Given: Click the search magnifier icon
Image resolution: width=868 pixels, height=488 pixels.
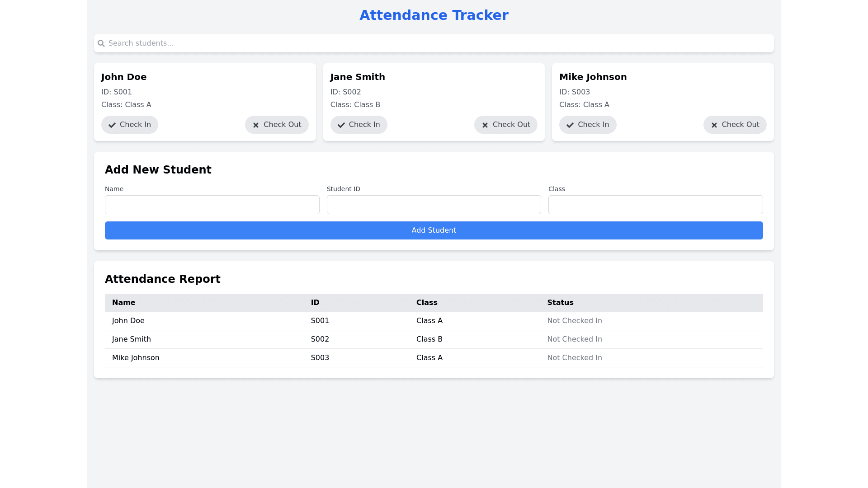Looking at the screenshot, I should point(101,43).
